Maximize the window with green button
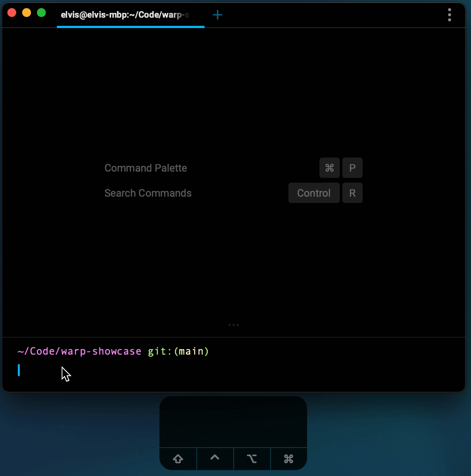This screenshot has width=471, height=476. [41, 13]
